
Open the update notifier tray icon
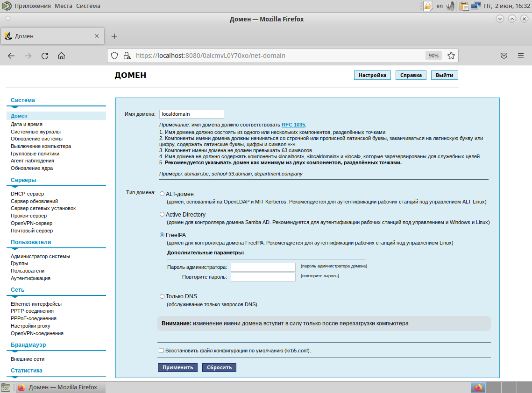coord(428,6)
